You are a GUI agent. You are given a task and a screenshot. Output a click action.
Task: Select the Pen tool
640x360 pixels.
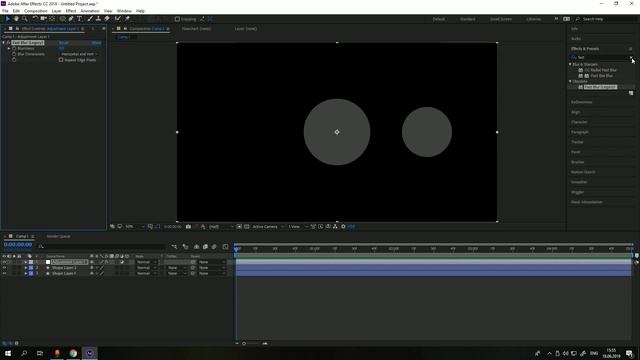(71, 19)
